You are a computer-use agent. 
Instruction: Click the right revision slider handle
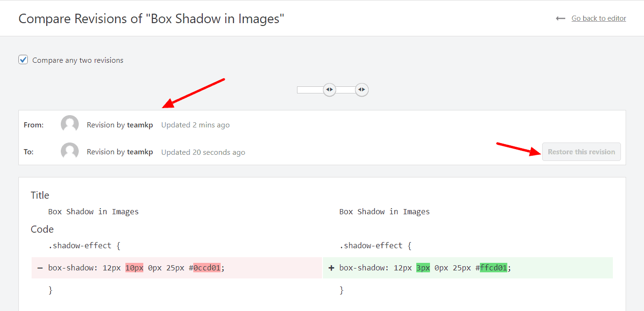pyautogui.click(x=362, y=89)
